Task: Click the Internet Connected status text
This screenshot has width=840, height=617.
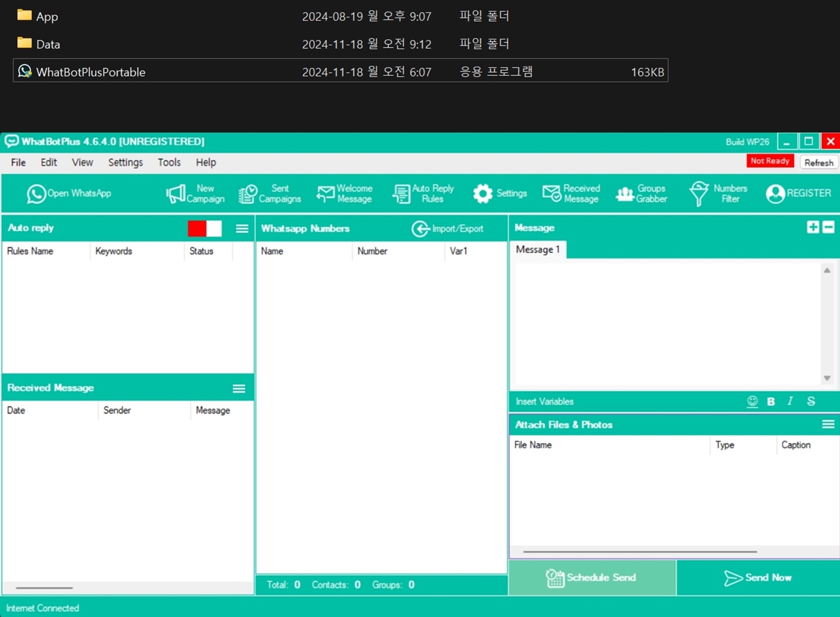Action: 42,608
